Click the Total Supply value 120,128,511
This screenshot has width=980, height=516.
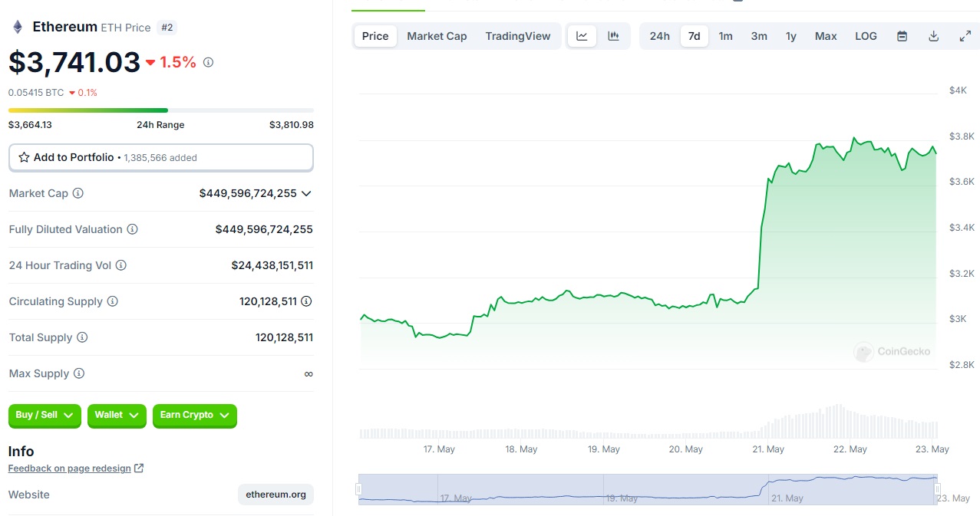(x=284, y=337)
